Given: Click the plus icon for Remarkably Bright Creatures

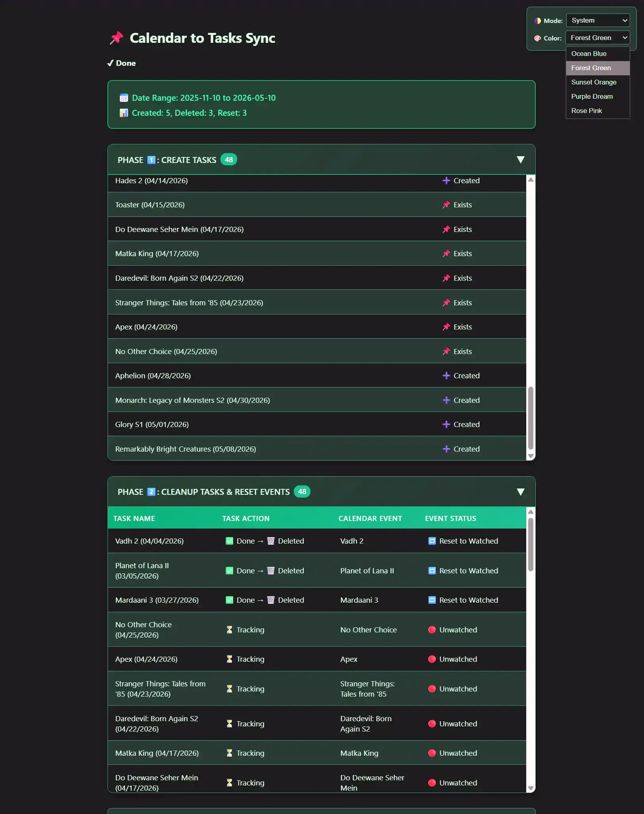Looking at the screenshot, I should [x=446, y=449].
